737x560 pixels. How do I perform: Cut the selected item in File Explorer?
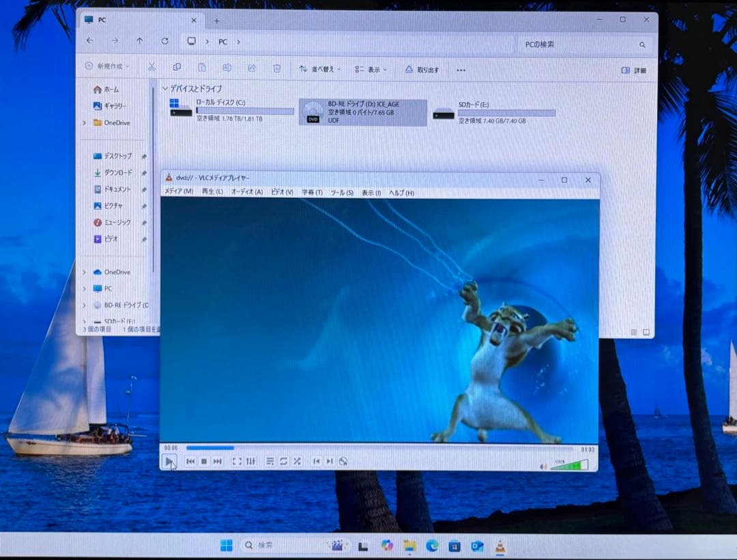coord(152,68)
